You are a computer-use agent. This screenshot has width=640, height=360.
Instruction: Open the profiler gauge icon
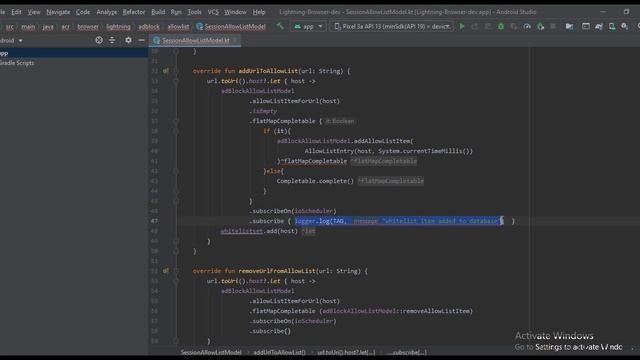click(527, 27)
